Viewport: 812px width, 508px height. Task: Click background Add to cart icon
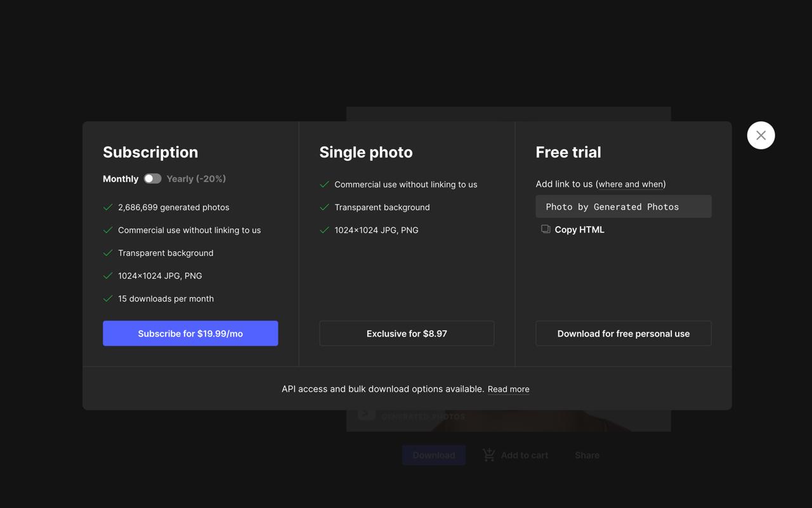pyautogui.click(x=488, y=455)
